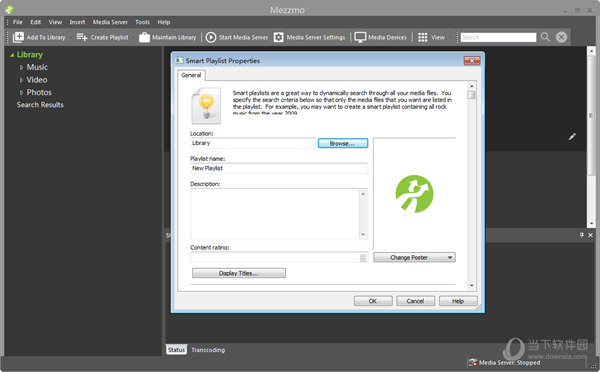The height and width of the screenshot is (372, 600).
Task: Click the Maintain Library briefcase icon
Action: coord(144,37)
